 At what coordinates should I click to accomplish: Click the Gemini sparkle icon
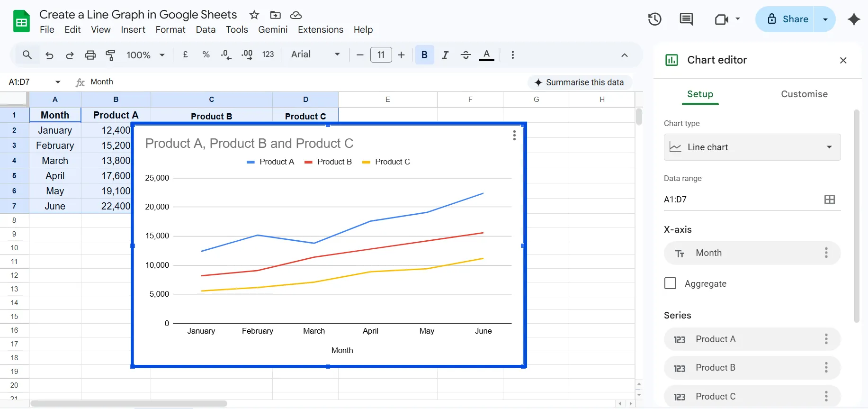click(854, 19)
